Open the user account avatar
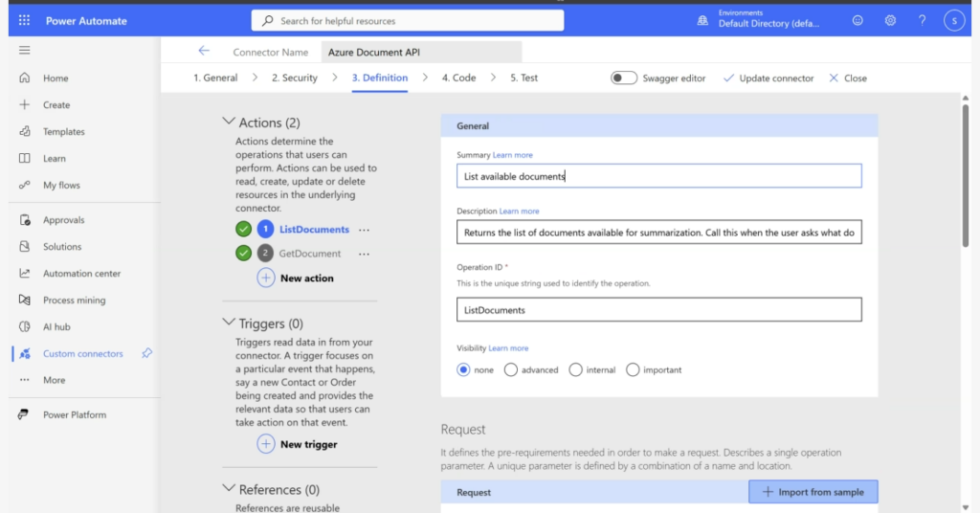Viewport: 980px width, 513px height. point(954,21)
